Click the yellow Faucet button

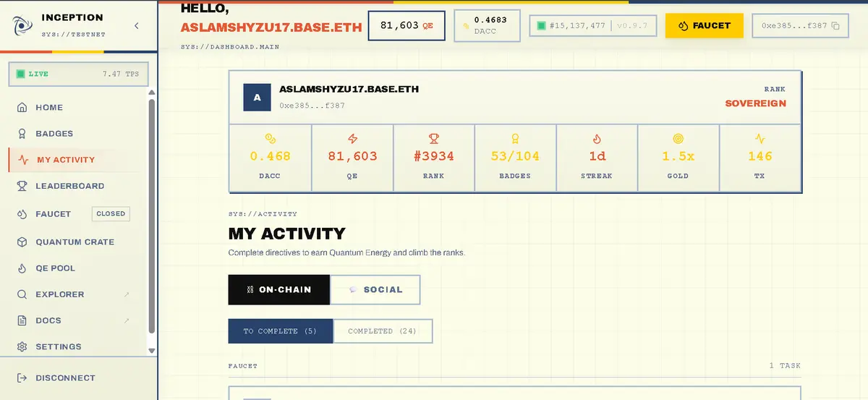coord(704,25)
